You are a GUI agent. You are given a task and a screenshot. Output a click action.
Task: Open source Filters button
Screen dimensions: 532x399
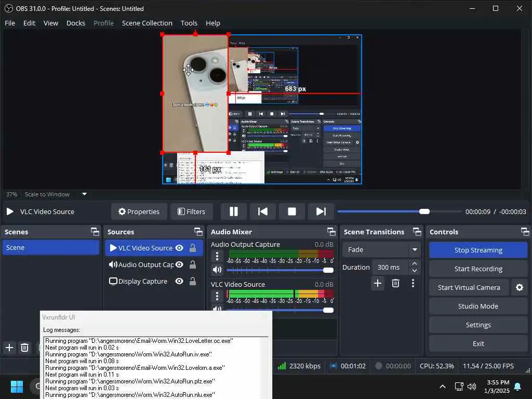pos(192,212)
